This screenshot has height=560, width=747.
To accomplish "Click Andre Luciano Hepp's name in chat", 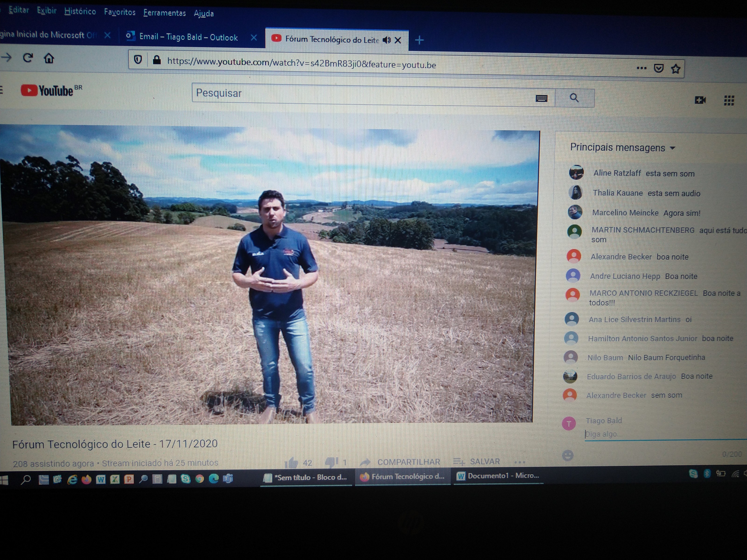I will (x=625, y=276).
